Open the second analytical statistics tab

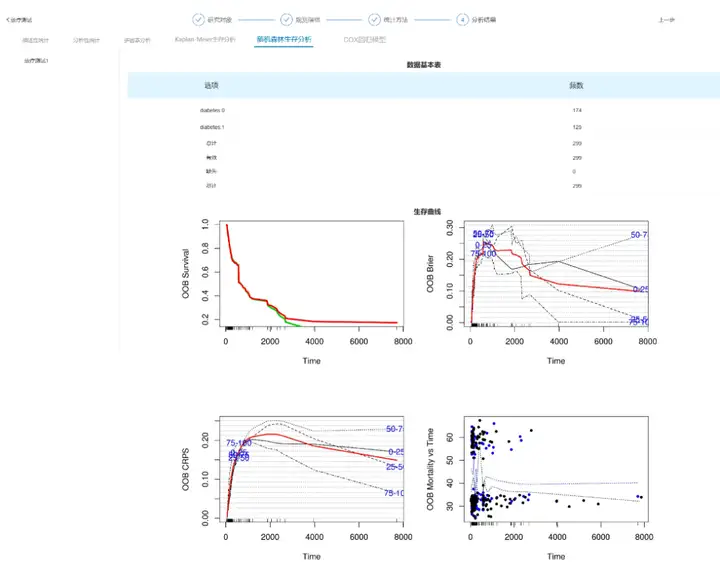86,40
